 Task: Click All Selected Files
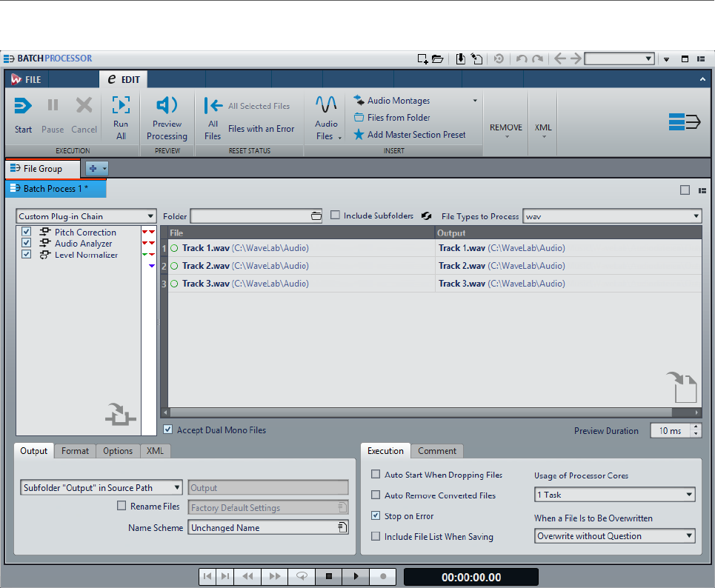[259, 106]
